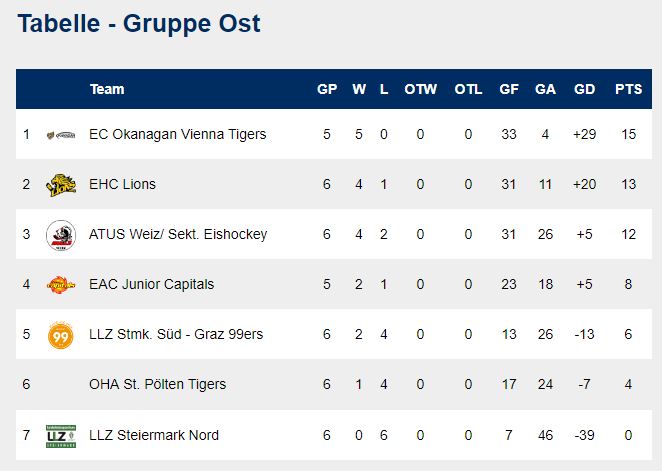Click the EAC Junior Capitals logo
Viewport: 662px width, 471px height.
pyautogui.click(x=61, y=285)
